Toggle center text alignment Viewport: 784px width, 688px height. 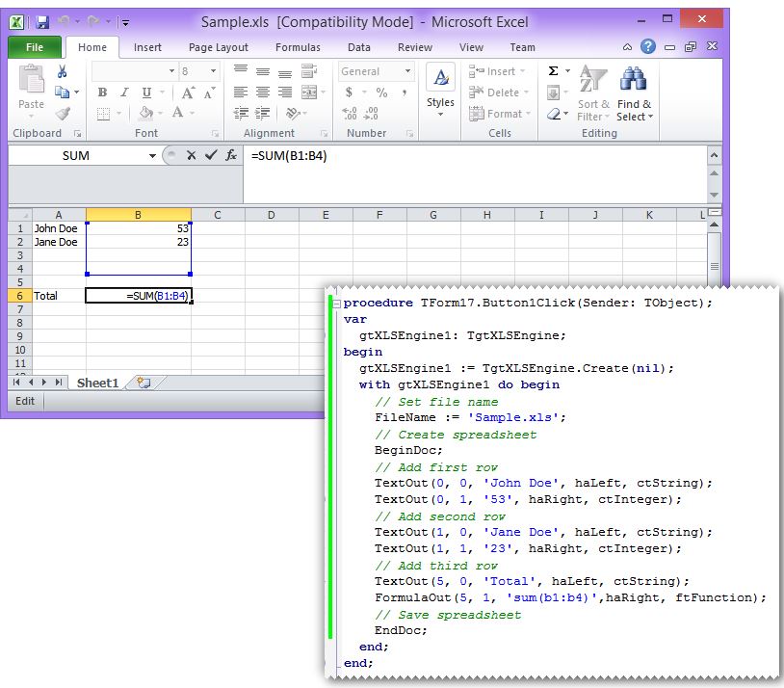(263, 93)
